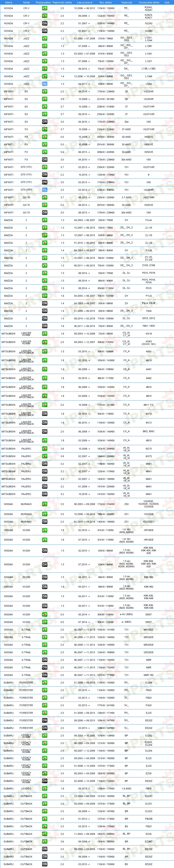Click diesel ON icon in X-Trail M9R 760 row
The height and width of the screenshot is (868, 174).
pos(45,675)
